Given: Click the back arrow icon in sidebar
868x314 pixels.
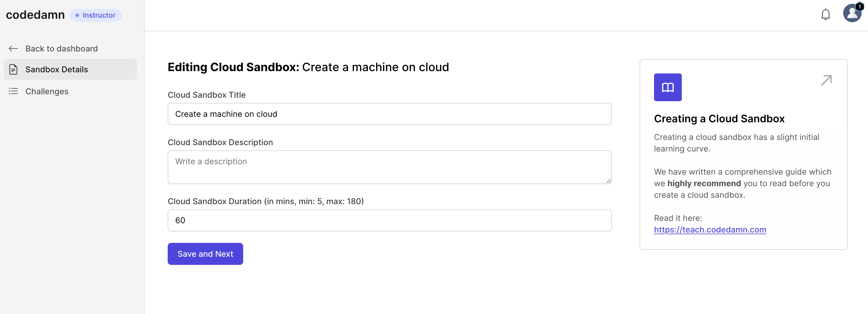Looking at the screenshot, I should [x=13, y=49].
